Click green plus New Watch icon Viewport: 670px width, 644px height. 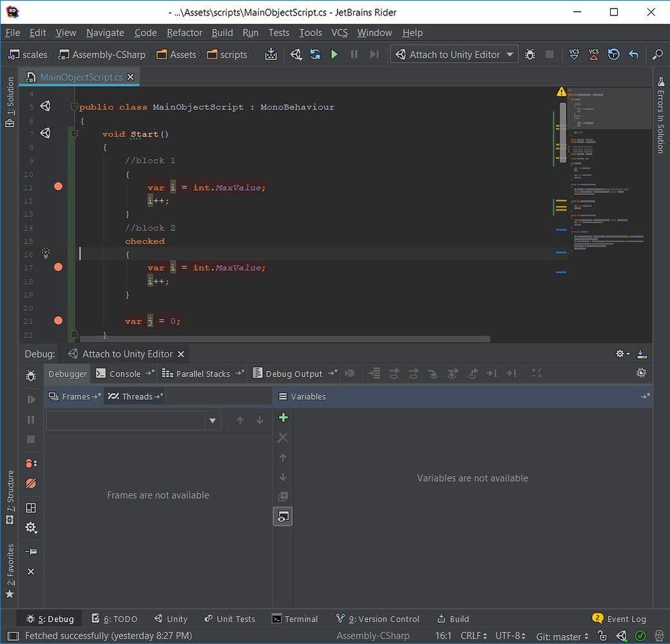click(x=283, y=418)
